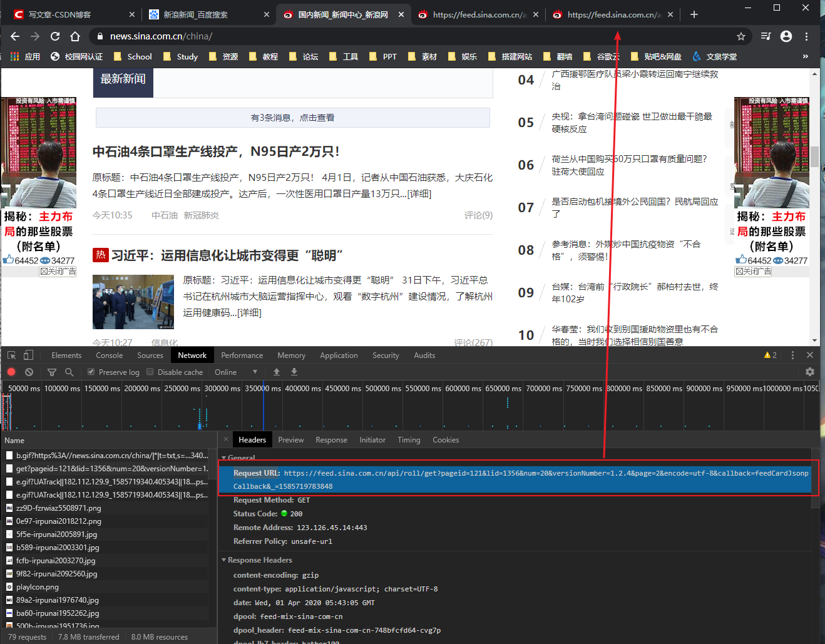The width and height of the screenshot is (825, 644).
Task: Open the Study bookmark folder
Action: pos(180,56)
